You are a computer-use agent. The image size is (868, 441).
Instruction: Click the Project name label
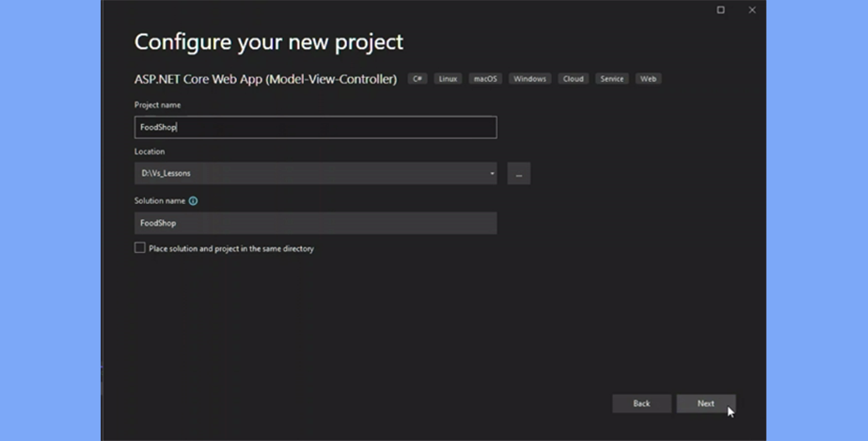pos(158,104)
